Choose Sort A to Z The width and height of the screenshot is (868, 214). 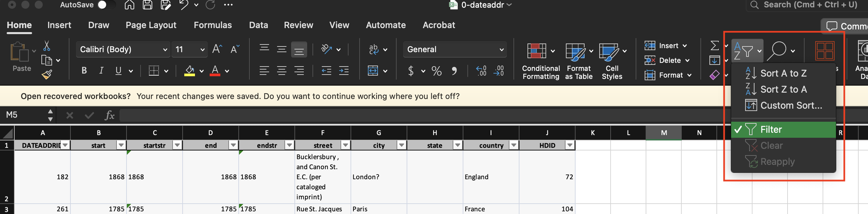pyautogui.click(x=783, y=73)
